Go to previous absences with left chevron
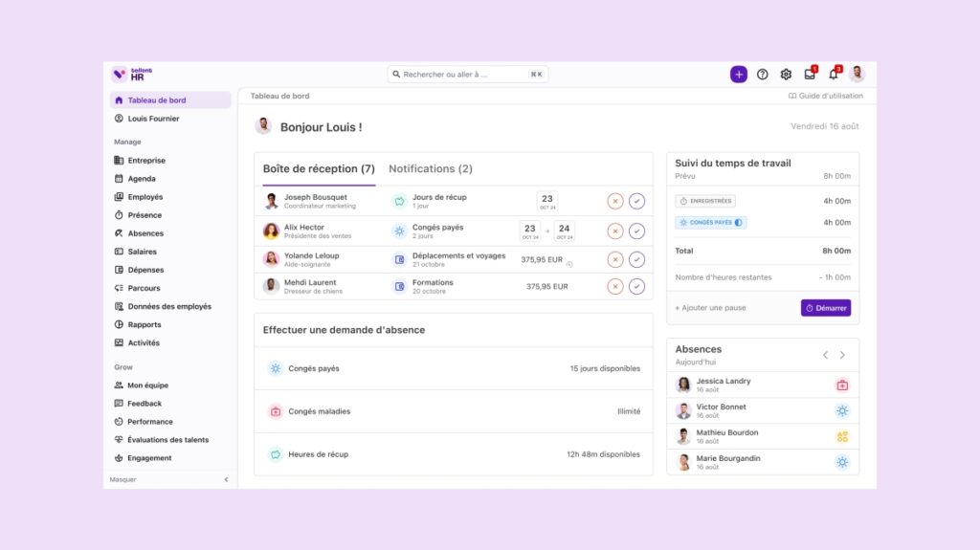Image resolution: width=980 pixels, height=550 pixels. point(825,355)
